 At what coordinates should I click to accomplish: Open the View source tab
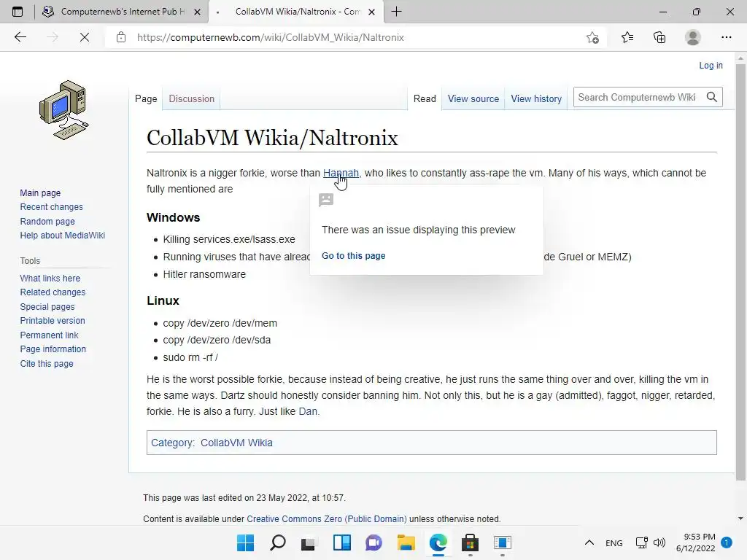[x=473, y=98]
